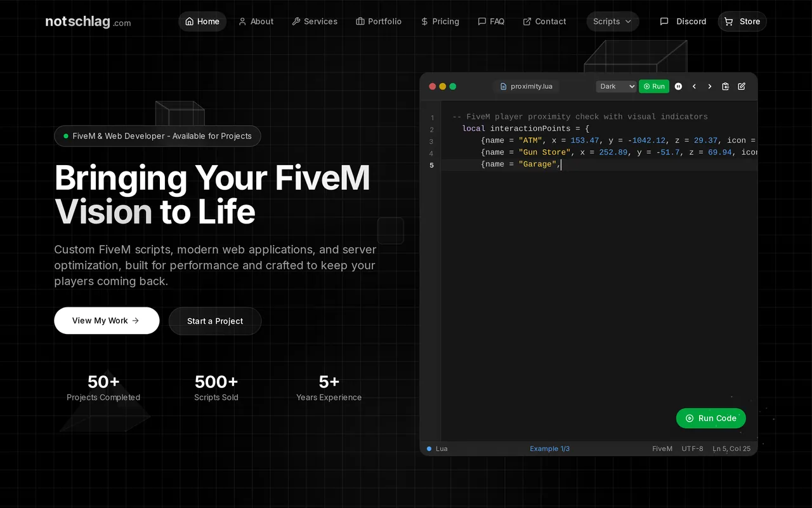Click the edit code icon

coord(742,86)
